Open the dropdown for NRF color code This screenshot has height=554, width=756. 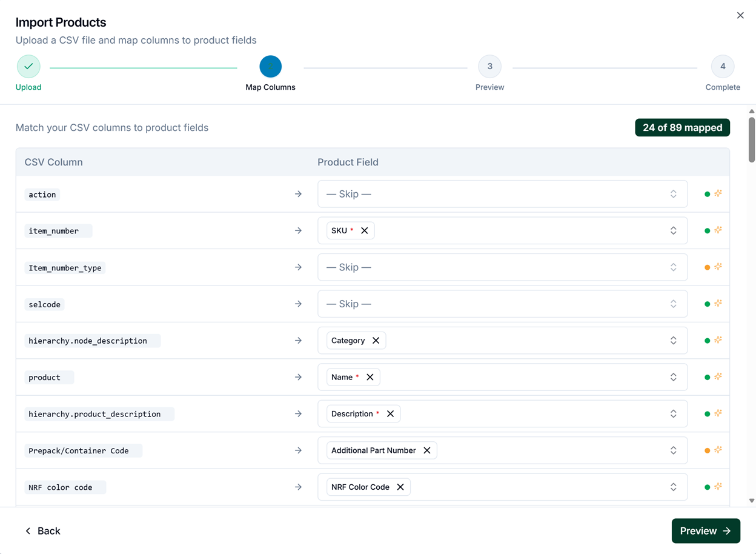(x=502, y=487)
